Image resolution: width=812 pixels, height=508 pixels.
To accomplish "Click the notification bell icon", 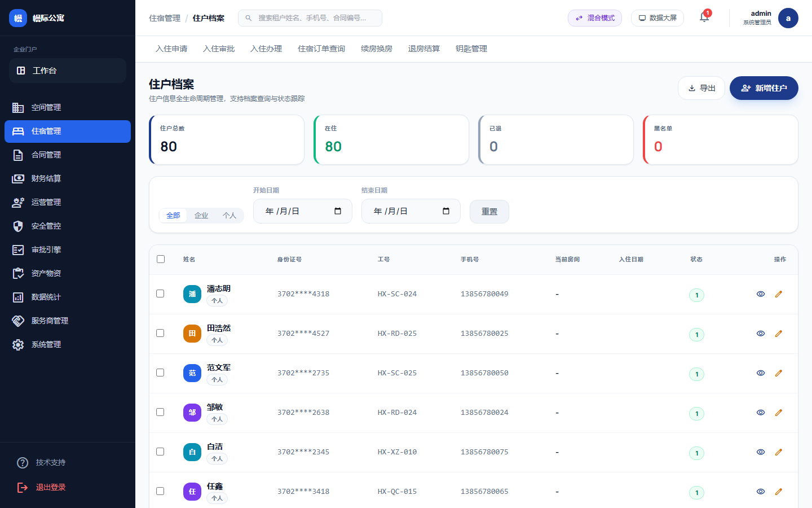I will pyautogui.click(x=703, y=17).
